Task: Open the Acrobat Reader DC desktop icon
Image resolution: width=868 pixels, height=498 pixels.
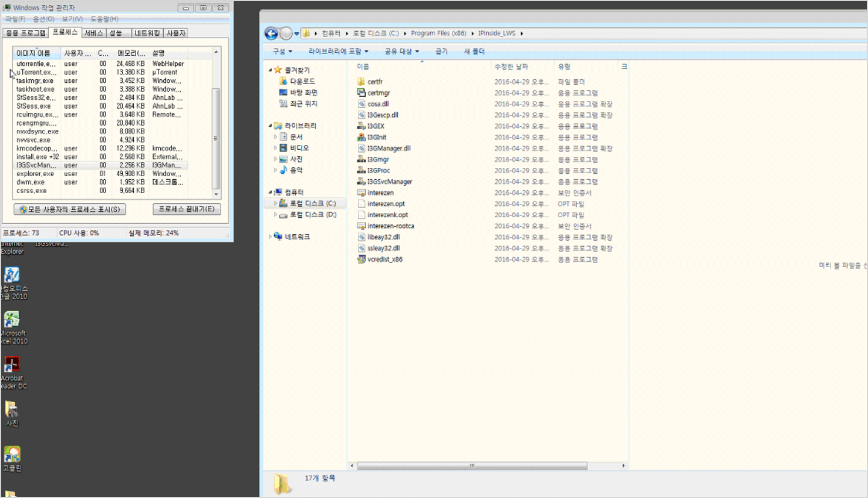Action: pos(12,366)
